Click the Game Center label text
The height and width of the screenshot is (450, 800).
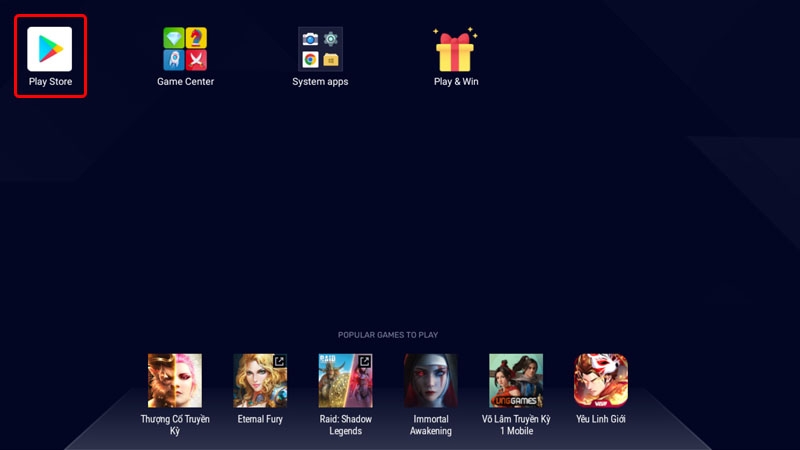click(x=185, y=82)
